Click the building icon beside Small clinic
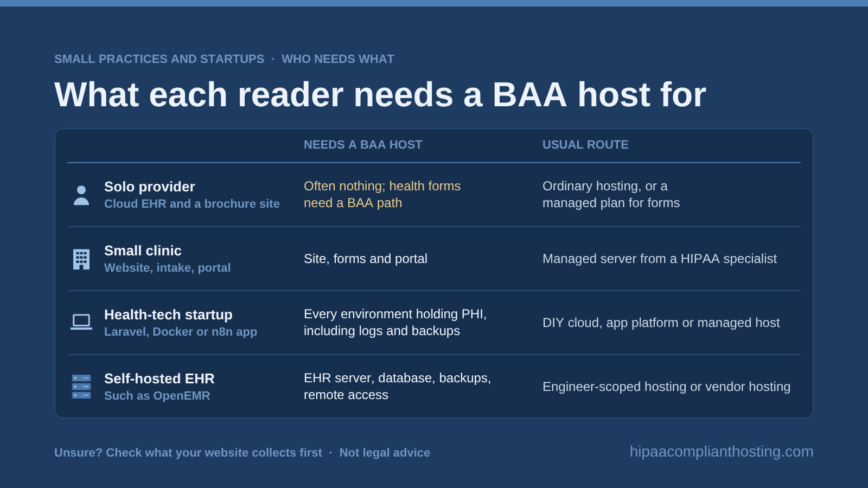Screen dimensions: 868x488 pos(81,259)
